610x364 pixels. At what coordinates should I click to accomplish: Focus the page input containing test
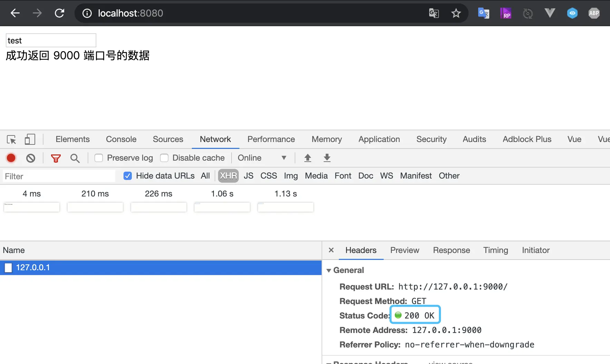pyautogui.click(x=51, y=40)
